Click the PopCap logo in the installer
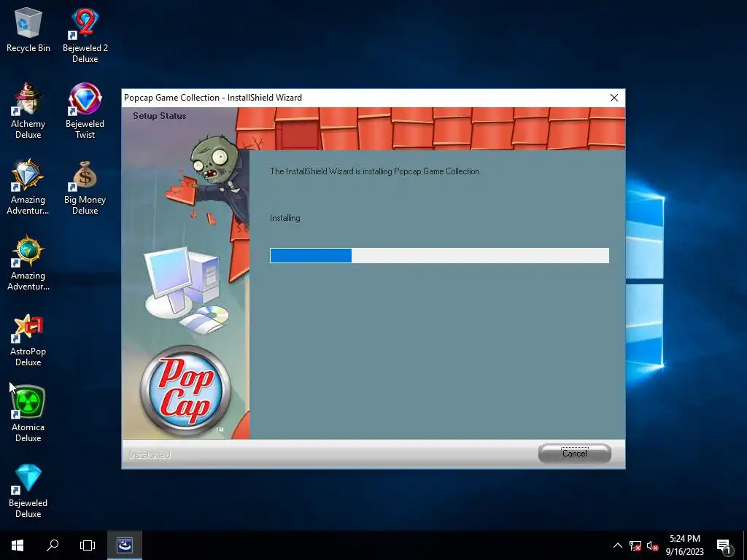The width and height of the screenshot is (747, 560). [x=185, y=390]
